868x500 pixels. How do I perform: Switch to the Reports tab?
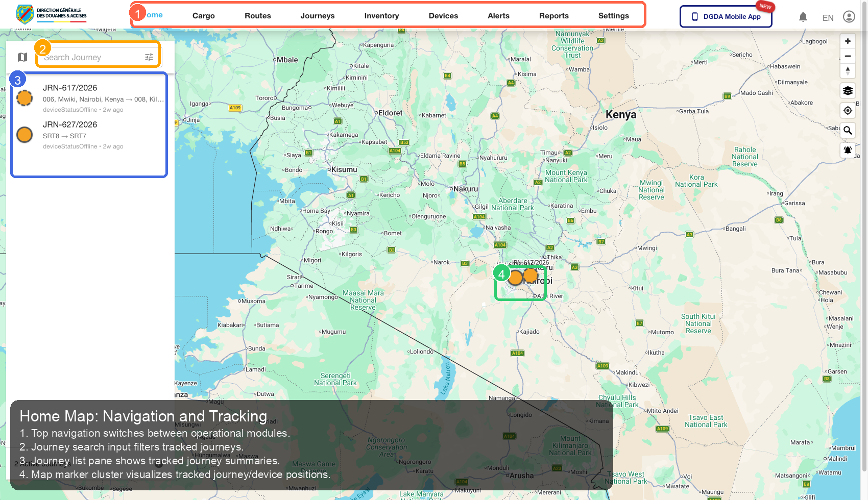(553, 16)
